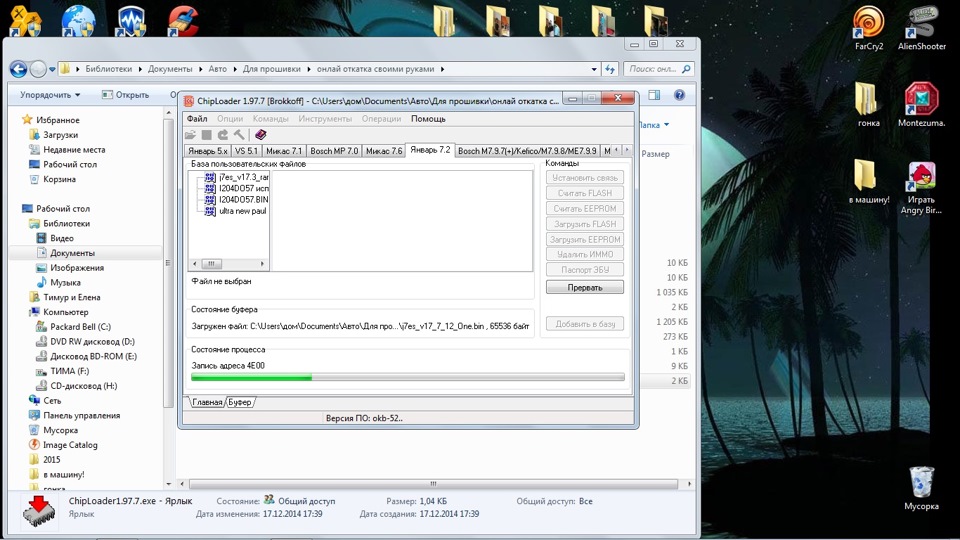This screenshot has width=960, height=540.
Task: Open Packard Bell (C:) drive
Action: [x=80, y=327]
